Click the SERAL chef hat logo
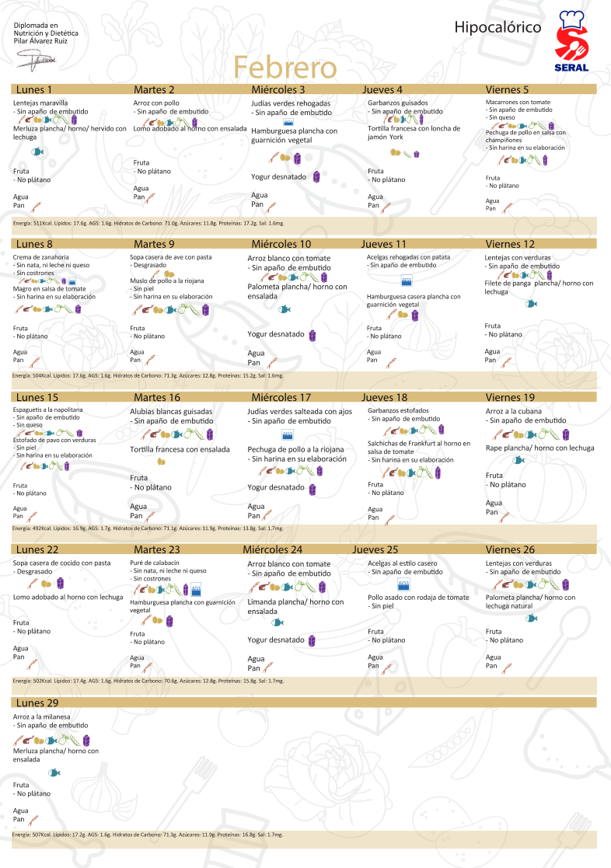The width and height of the screenshot is (611, 868). tap(576, 35)
